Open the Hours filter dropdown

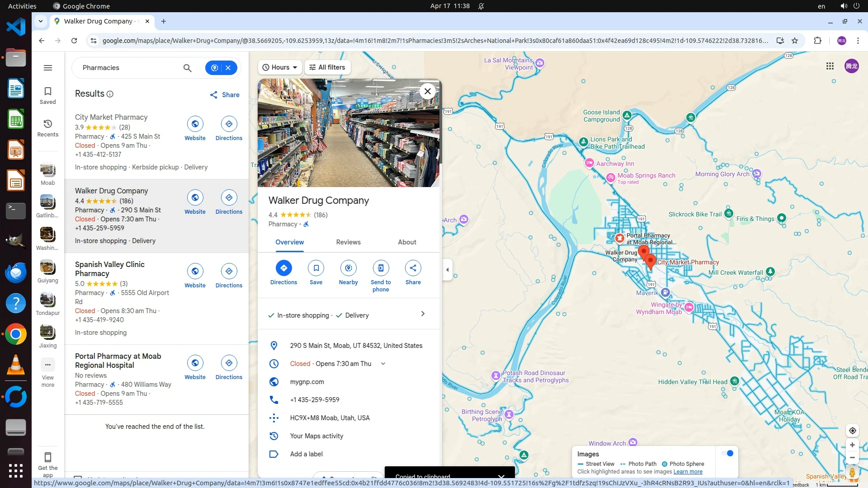click(x=280, y=67)
